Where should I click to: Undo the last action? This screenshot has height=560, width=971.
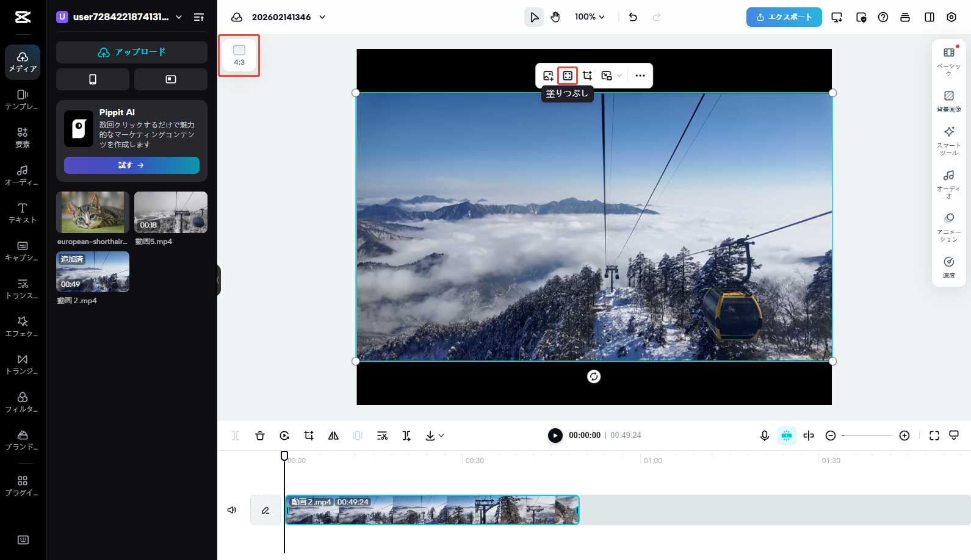633,17
